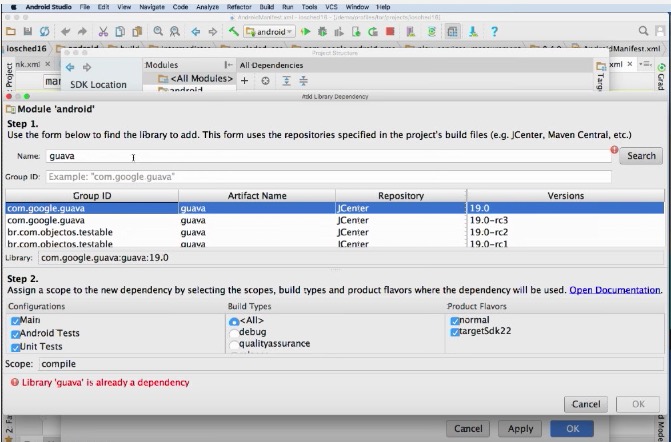Screen dimensions: 671x442
Task: Click the Search button next to Name
Action: [x=641, y=156]
